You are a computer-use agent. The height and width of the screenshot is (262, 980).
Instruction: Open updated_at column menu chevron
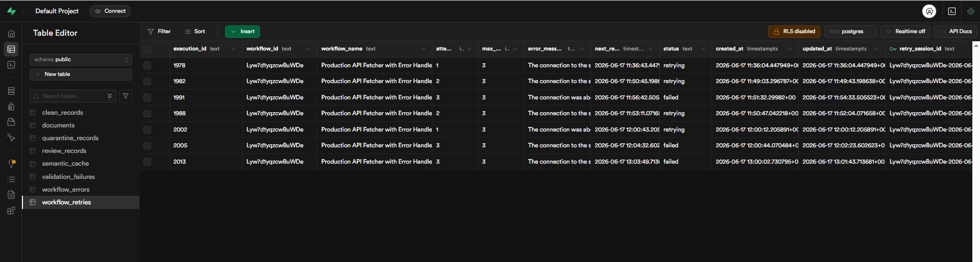tap(876, 49)
